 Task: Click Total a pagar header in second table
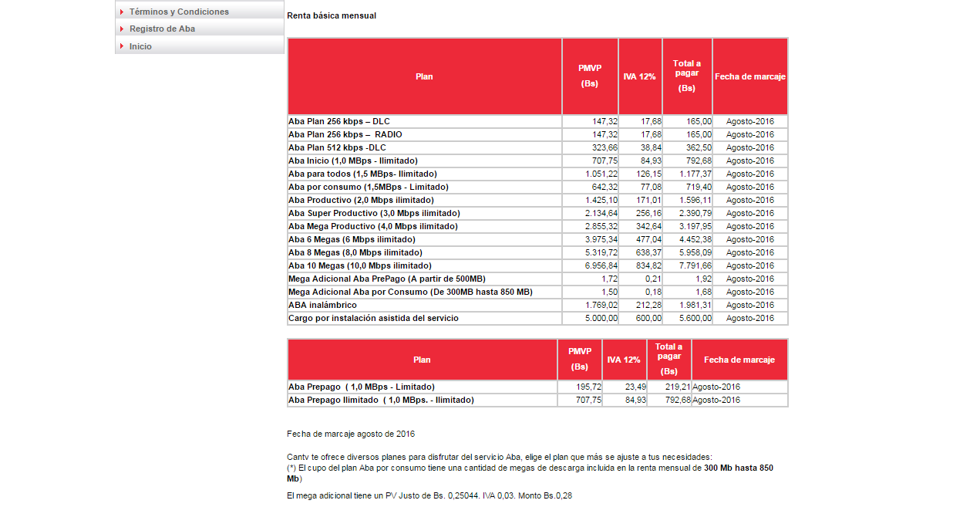[x=668, y=359]
